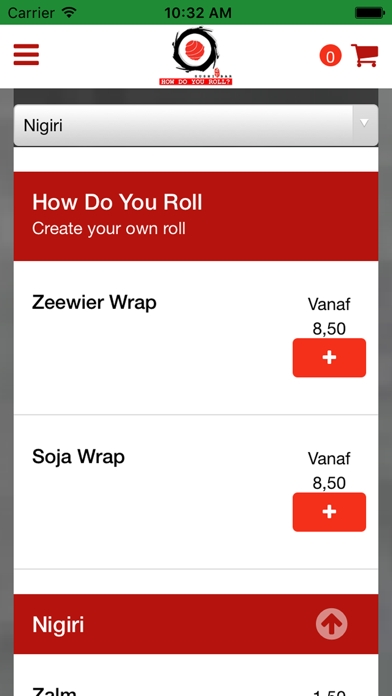The image size is (392, 696).
Task: Click the dropdown arrow of category selector
Action: (x=364, y=123)
